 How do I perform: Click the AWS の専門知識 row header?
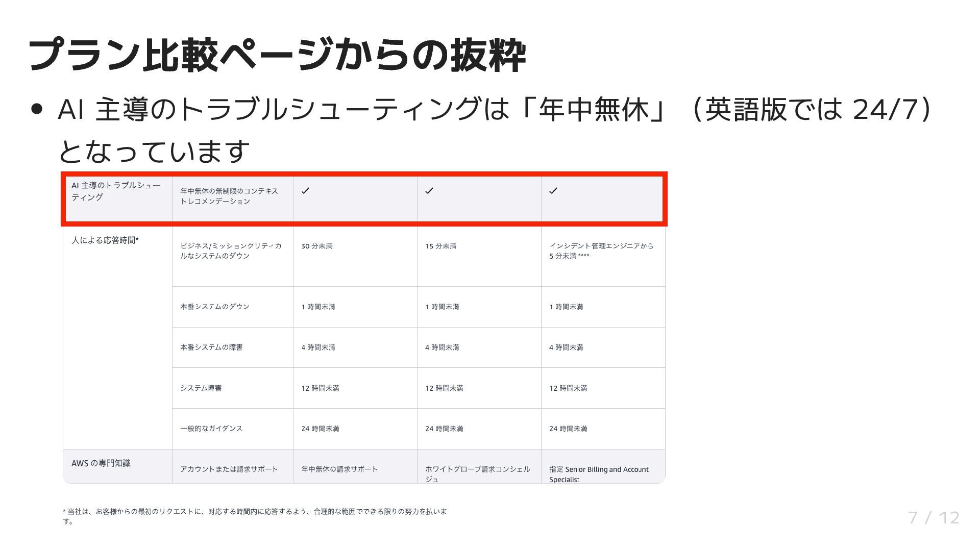pos(101,463)
